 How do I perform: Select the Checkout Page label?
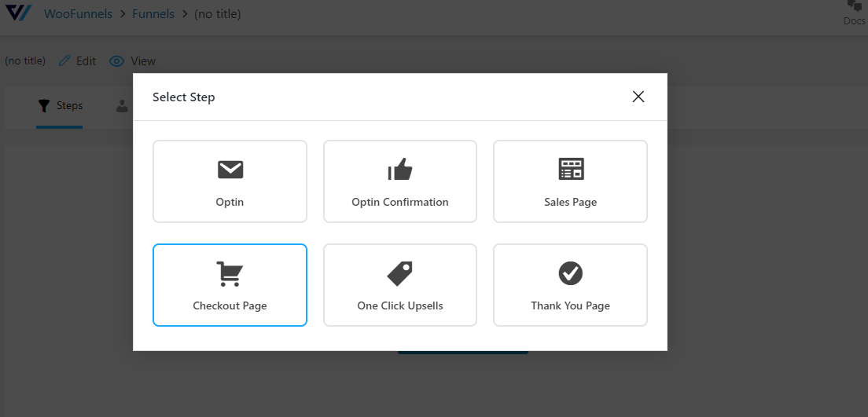click(230, 305)
